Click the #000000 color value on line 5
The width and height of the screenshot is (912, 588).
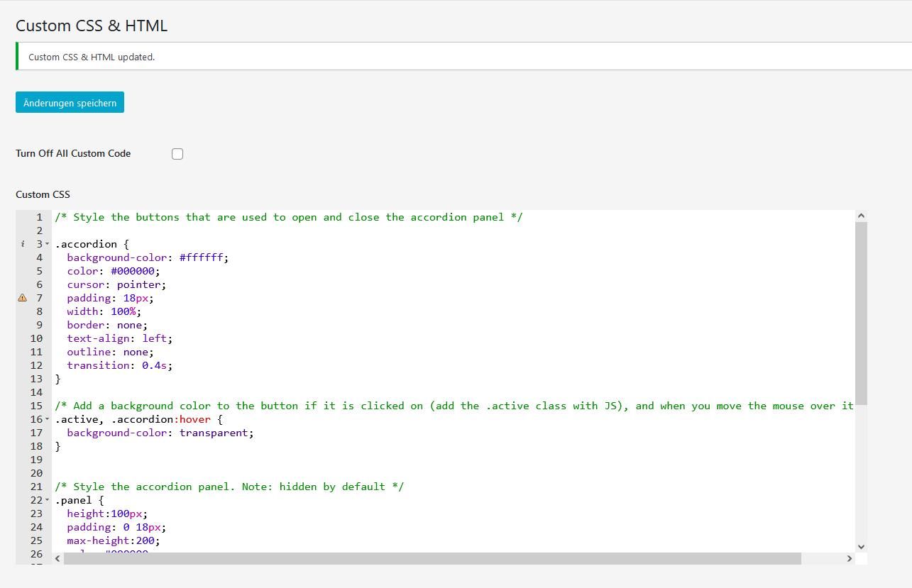[134, 271]
